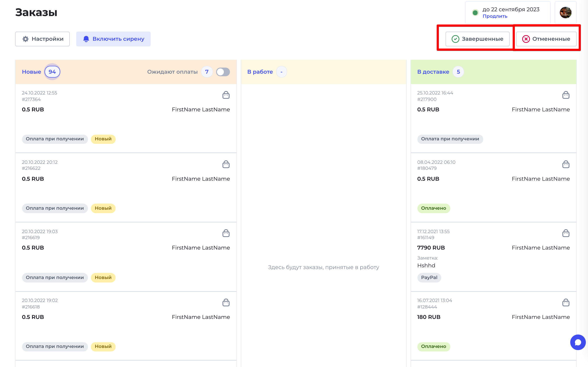This screenshot has height=367, width=588.
Task: Click bag icon on order #217900
Action: (x=566, y=95)
